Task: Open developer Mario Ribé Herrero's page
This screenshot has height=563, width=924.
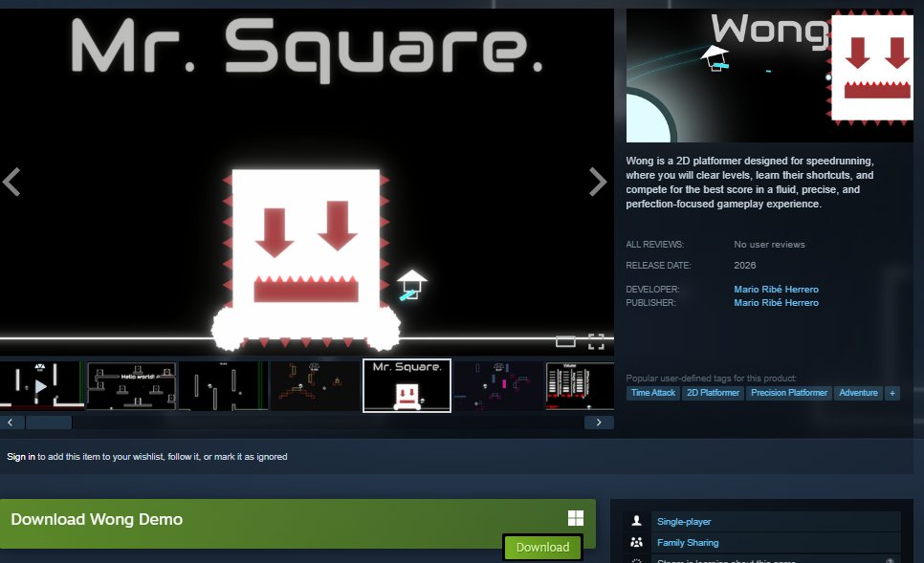Action: click(776, 290)
